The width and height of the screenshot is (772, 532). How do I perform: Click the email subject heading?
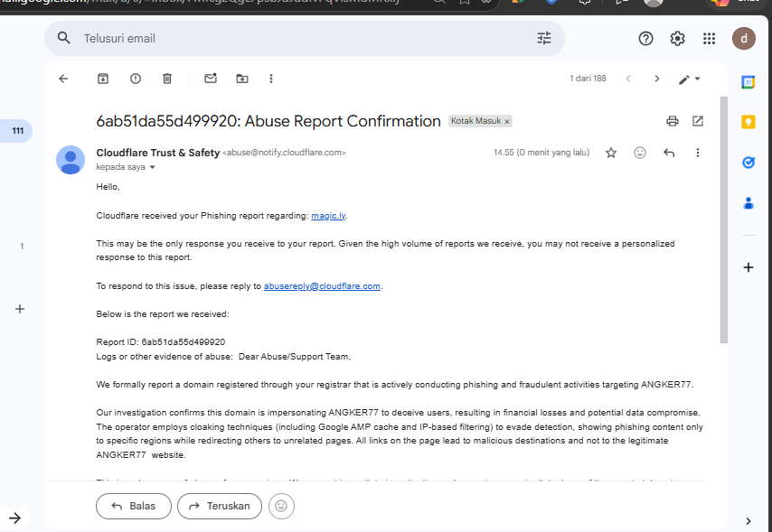click(x=268, y=121)
